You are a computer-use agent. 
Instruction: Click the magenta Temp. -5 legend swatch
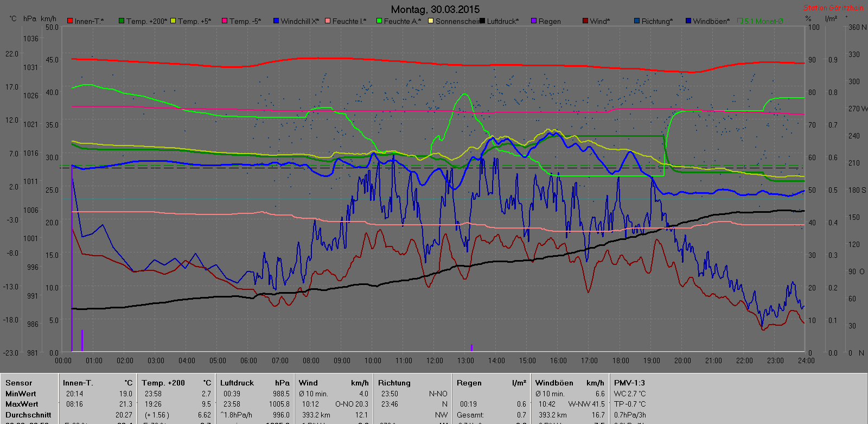click(x=225, y=21)
